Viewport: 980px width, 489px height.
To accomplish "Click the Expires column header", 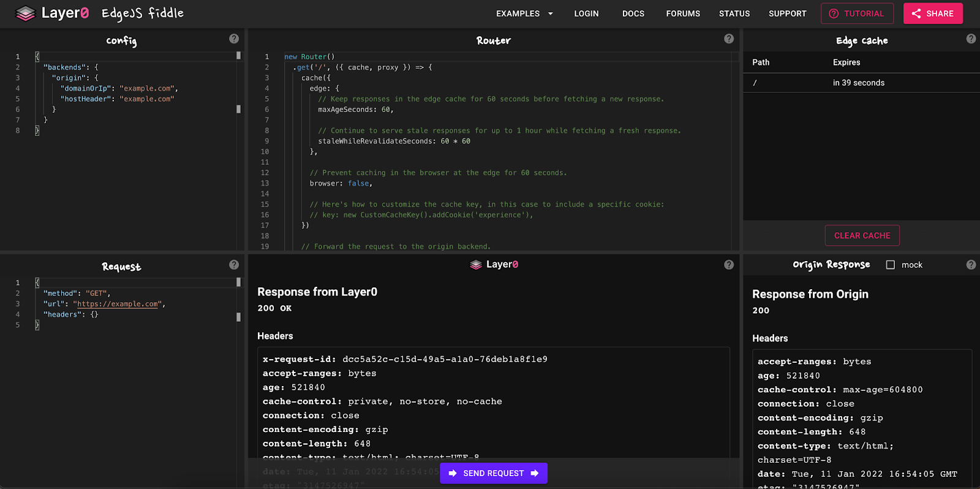I will (846, 63).
